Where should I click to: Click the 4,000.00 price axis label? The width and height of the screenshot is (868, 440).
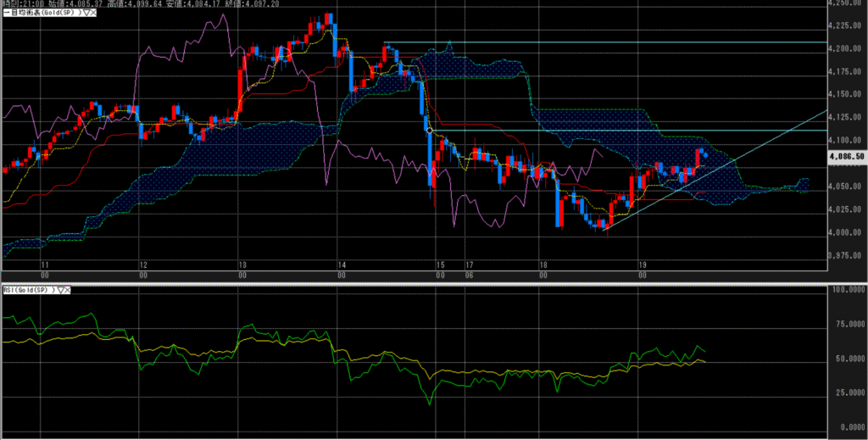click(847, 232)
